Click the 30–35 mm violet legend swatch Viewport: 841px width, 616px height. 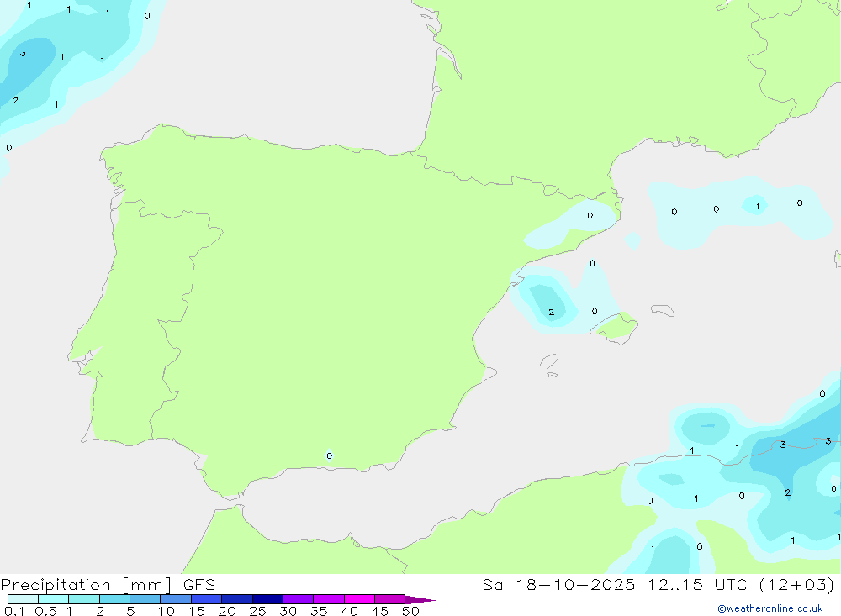tap(298, 599)
